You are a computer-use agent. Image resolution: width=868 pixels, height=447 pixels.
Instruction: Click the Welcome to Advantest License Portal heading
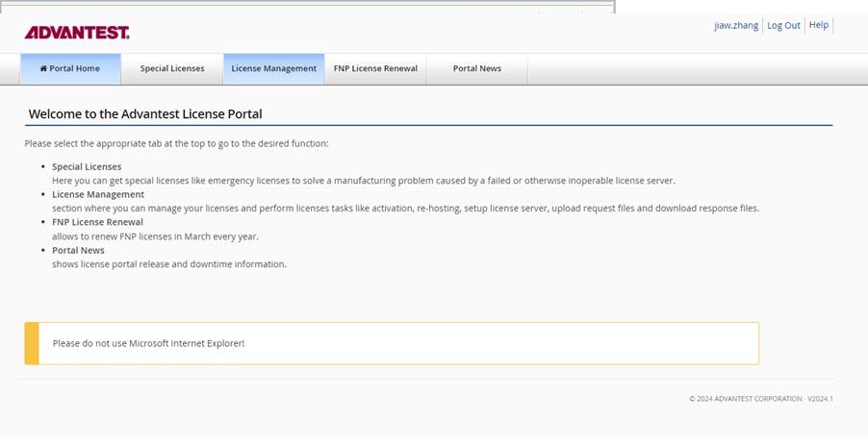tap(145, 113)
